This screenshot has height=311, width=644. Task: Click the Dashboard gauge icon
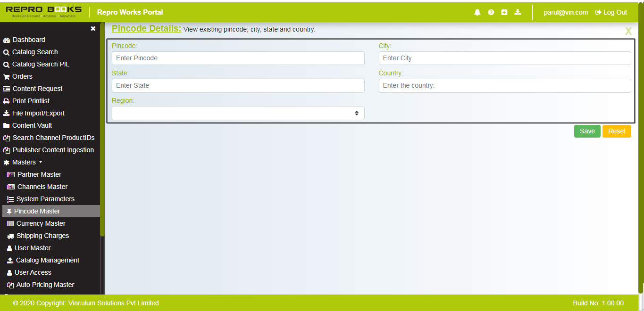pyautogui.click(x=7, y=40)
